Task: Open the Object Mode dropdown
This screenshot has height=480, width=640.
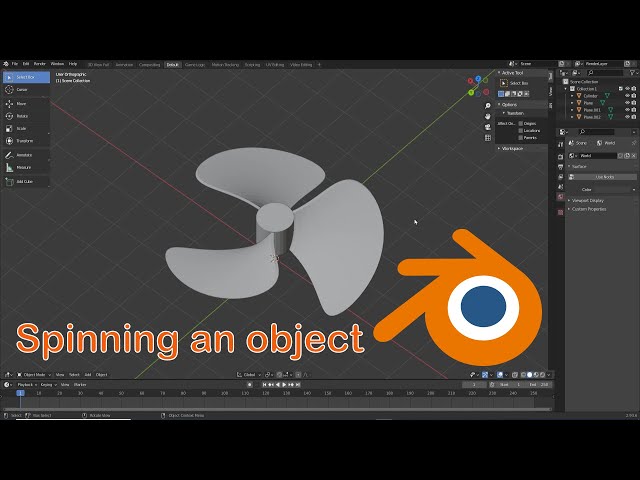Action: coord(34,375)
